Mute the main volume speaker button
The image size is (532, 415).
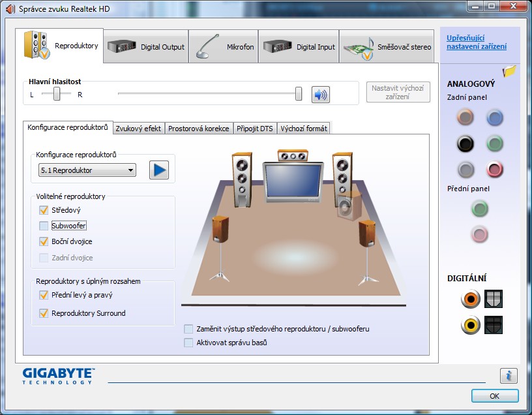[x=320, y=95]
